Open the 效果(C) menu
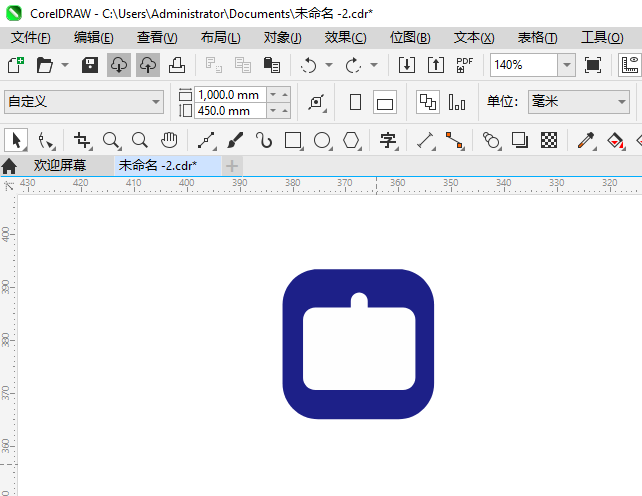The image size is (642, 496). 346,38
